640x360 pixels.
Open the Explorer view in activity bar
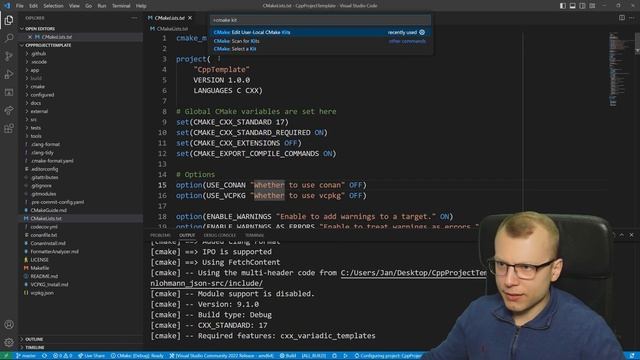9,20
